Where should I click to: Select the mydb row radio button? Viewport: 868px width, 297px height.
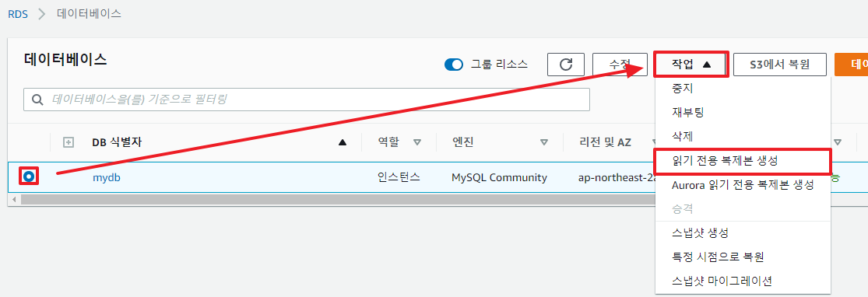pos(29,177)
